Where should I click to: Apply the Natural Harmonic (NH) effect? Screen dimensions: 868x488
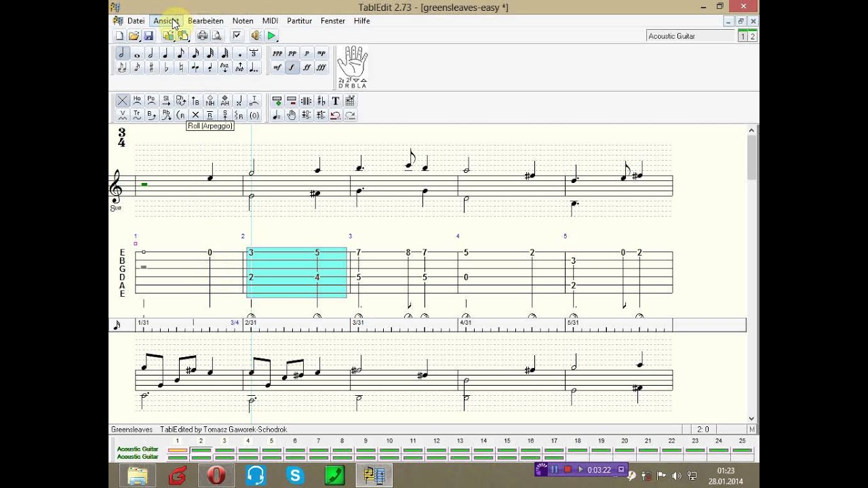click(210, 100)
